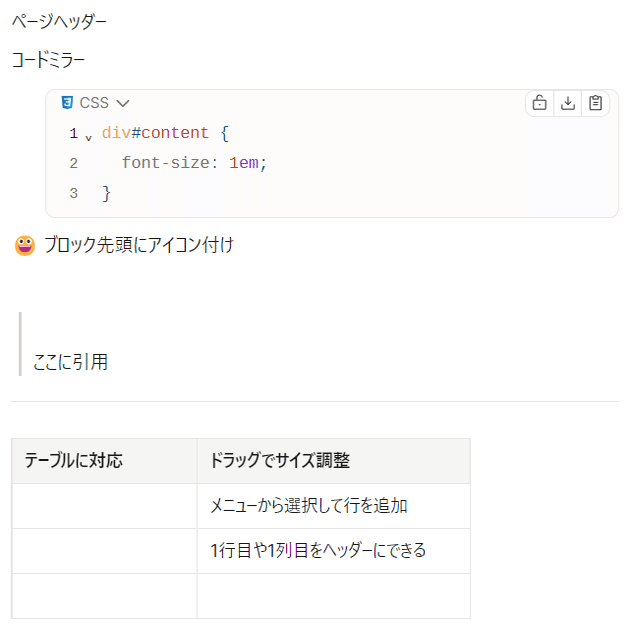Click the ブロック先頭にアイコン付け block text
The height and width of the screenshot is (631, 631).
tap(138, 245)
